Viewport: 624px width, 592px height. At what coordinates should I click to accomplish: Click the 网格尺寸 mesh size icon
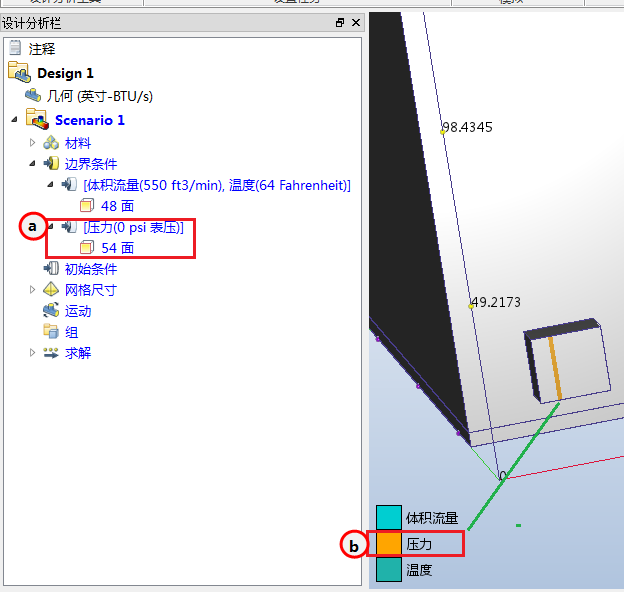point(51,290)
